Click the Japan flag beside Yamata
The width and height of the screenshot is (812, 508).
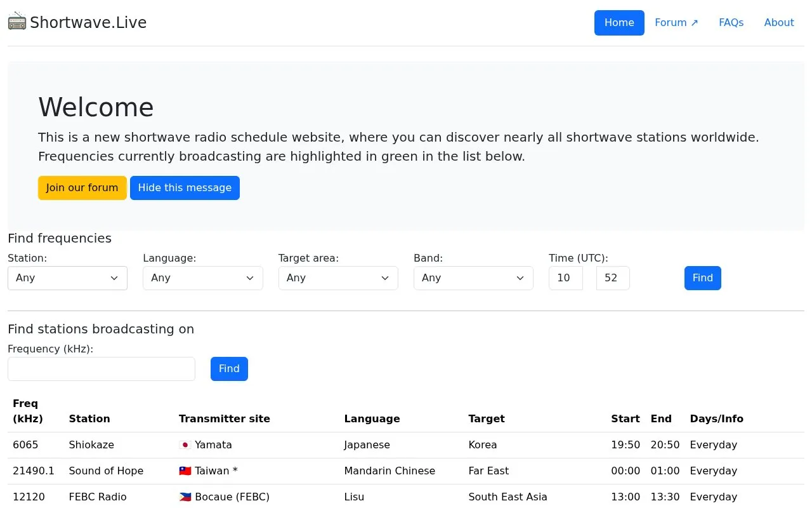click(185, 445)
